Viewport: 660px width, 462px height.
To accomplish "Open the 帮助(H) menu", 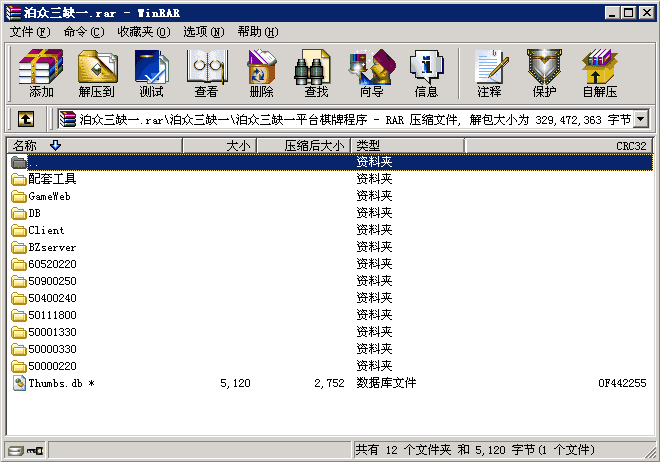I will [x=258, y=32].
